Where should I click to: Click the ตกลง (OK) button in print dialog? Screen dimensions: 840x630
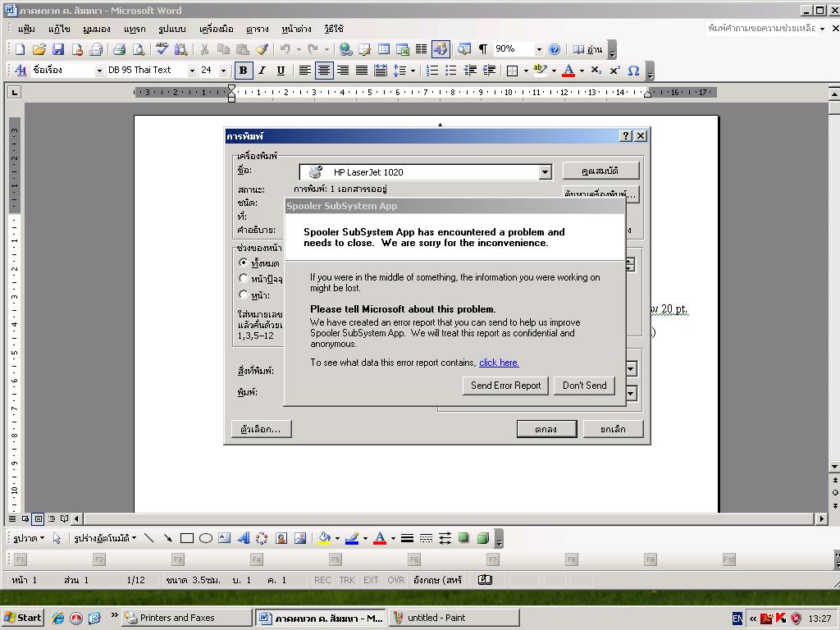[546, 429]
